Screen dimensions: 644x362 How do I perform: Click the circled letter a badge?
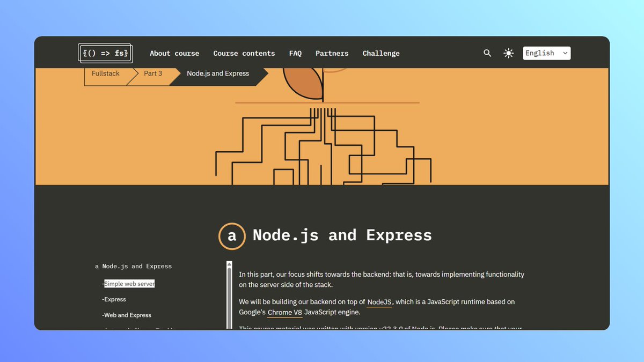(232, 236)
